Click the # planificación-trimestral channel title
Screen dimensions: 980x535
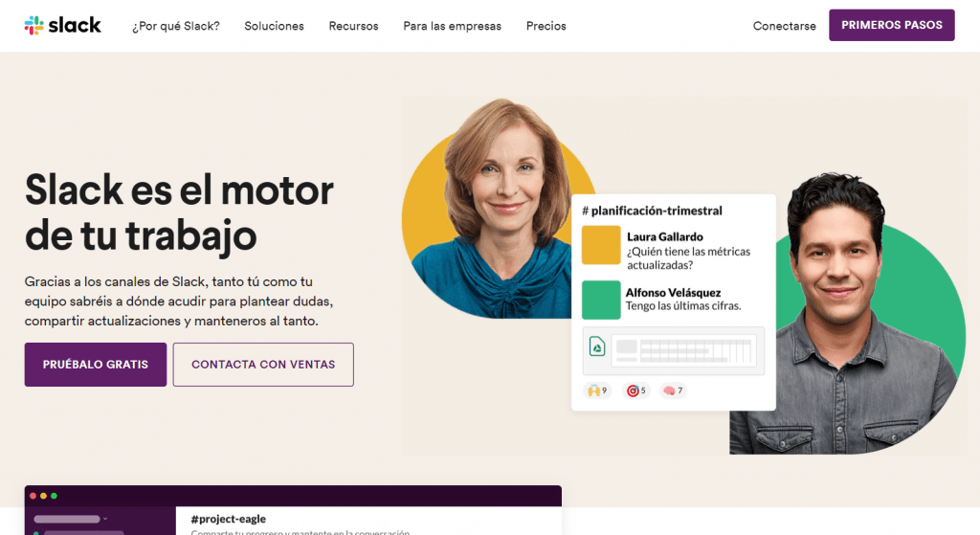[x=652, y=211]
